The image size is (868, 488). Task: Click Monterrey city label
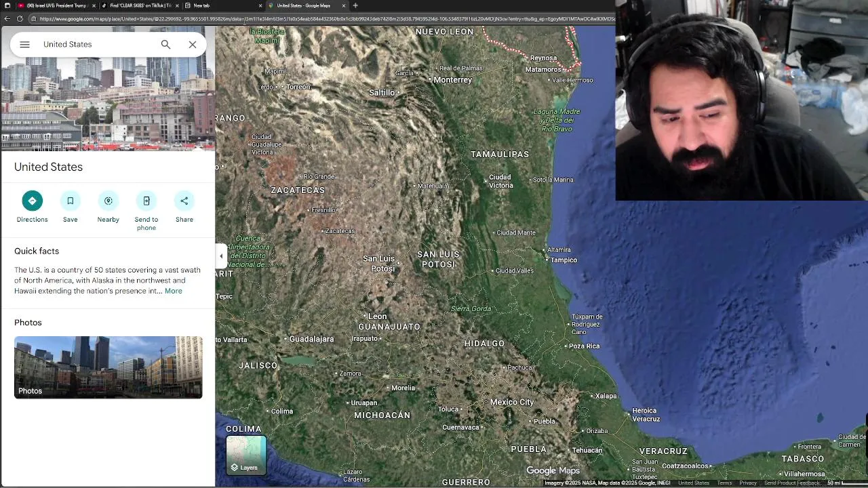point(452,80)
